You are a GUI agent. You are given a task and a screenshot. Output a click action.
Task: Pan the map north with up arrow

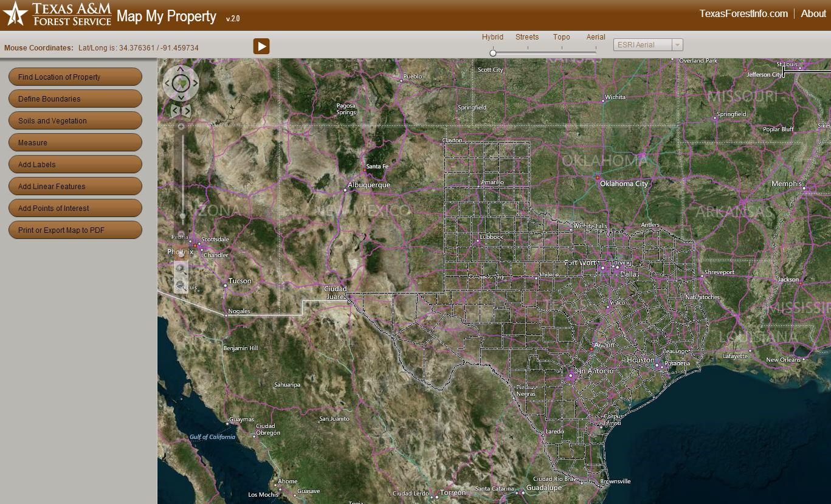pyautogui.click(x=181, y=69)
